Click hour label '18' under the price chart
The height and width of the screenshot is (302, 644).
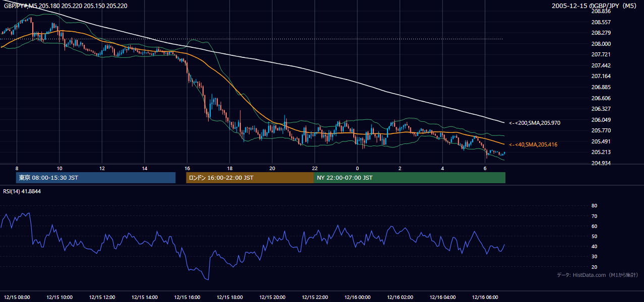(229, 168)
